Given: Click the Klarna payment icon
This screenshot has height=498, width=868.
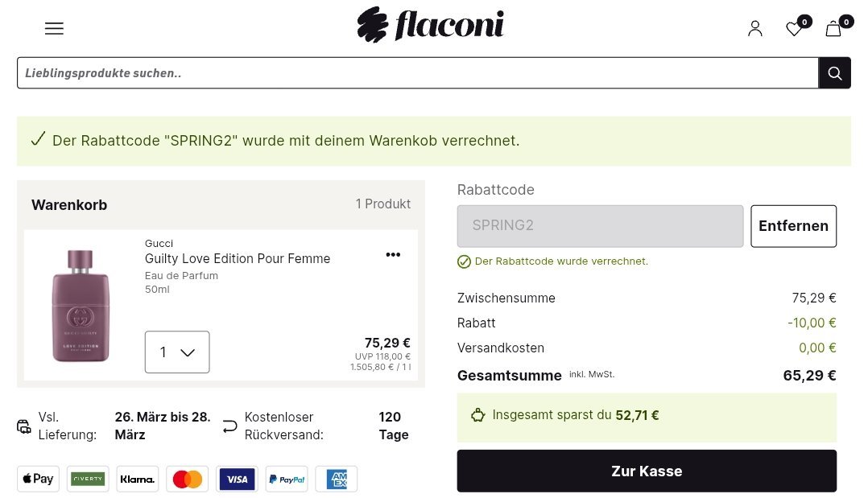Looking at the screenshot, I should point(138,479).
